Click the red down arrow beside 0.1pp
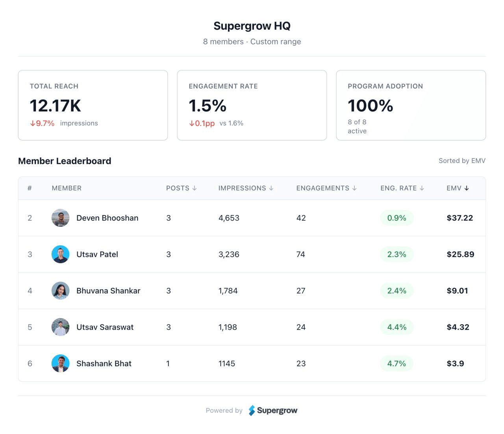Screen dimensions: 504x434 click(192, 123)
